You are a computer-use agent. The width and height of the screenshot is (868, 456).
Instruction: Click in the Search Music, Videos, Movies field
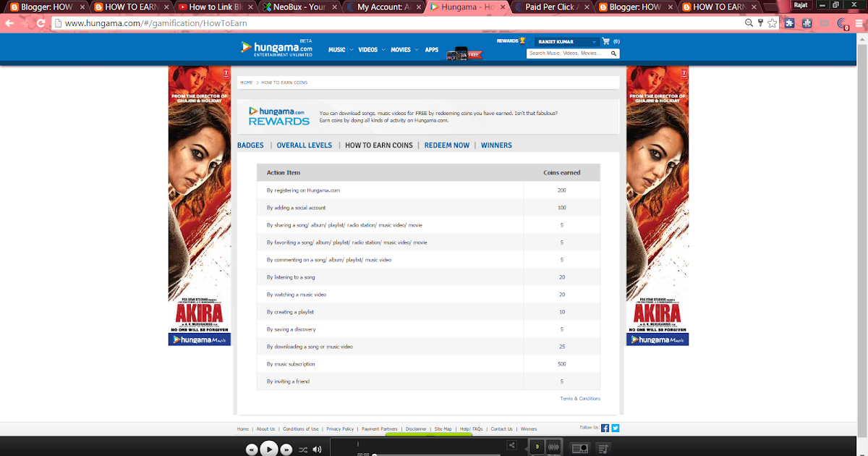(x=568, y=54)
